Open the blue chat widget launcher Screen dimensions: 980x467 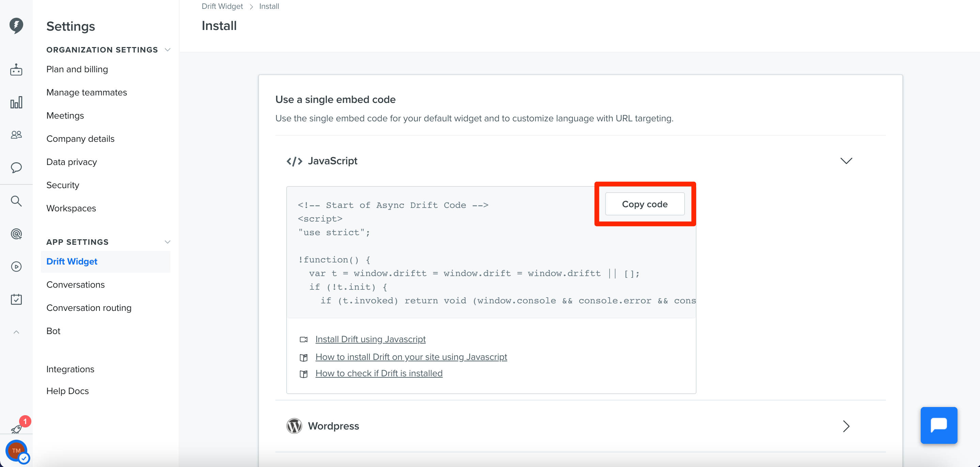pyautogui.click(x=938, y=425)
